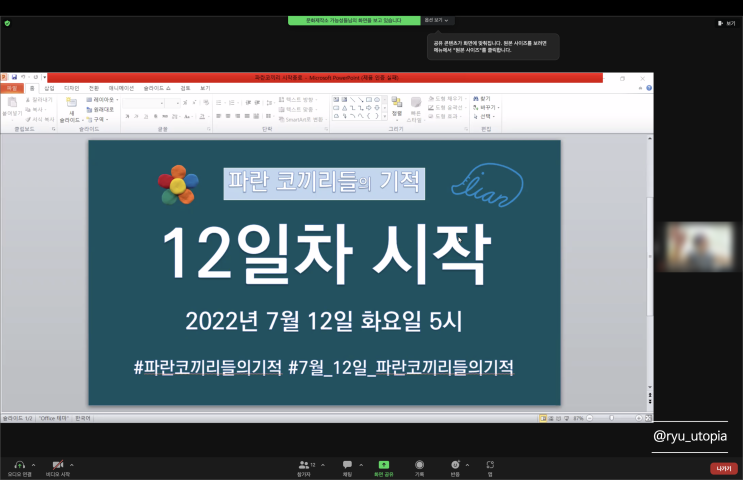The width and height of the screenshot is (743, 480).
Task: Click the Arrange (정렬) shapes icon
Action: coord(397,103)
